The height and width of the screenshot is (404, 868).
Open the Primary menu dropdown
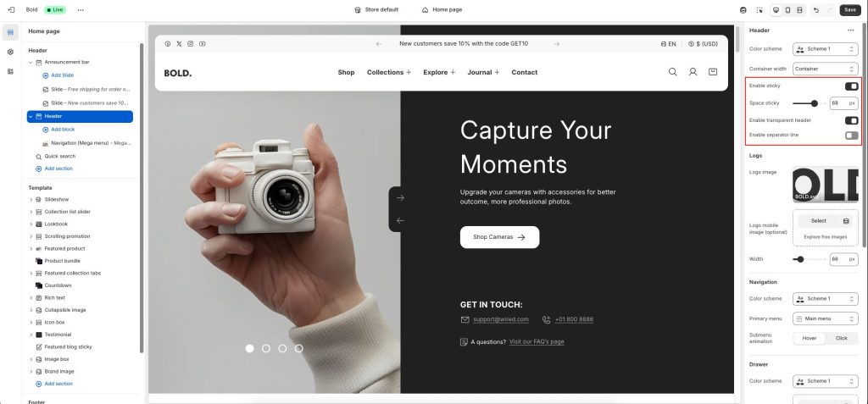coord(826,318)
